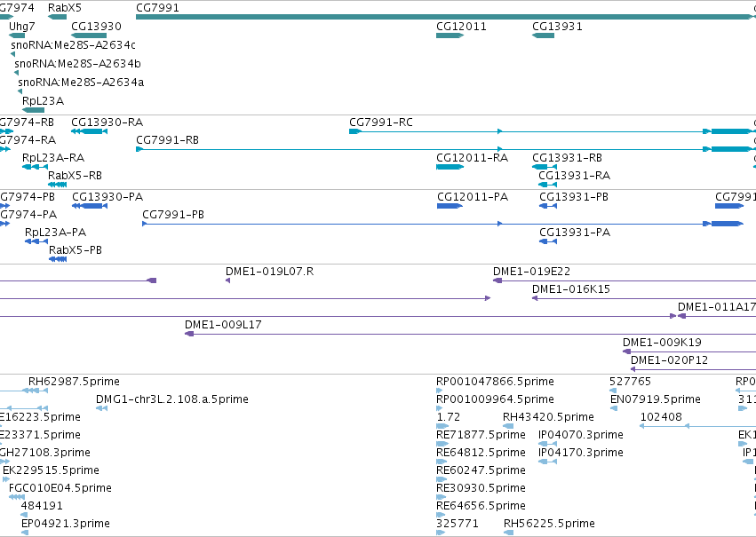Select RP001009964.5prime label

(495, 399)
